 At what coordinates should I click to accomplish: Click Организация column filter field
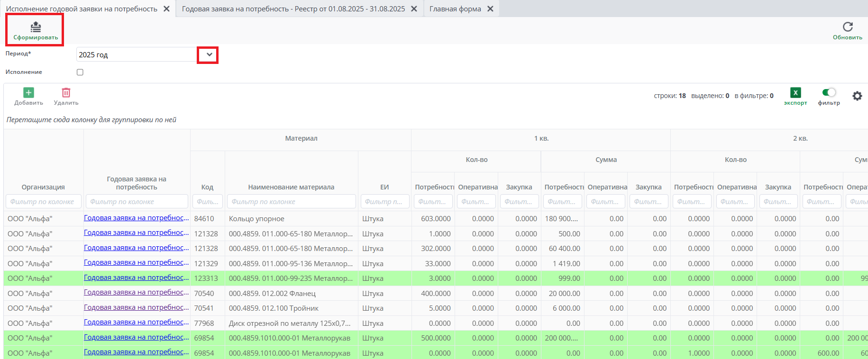[43, 202]
